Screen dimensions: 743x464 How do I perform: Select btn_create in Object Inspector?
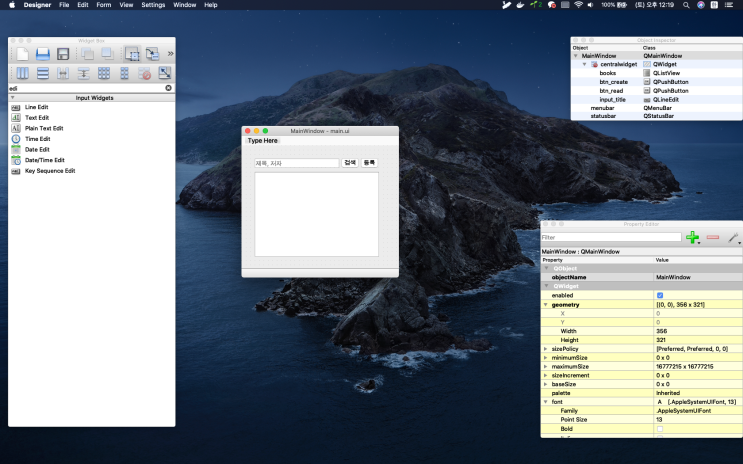pyautogui.click(x=613, y=82)
